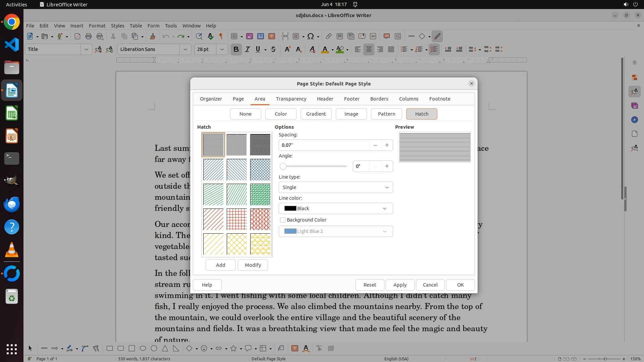The image size is (644, 362).
Task: Click the Gradient fill button
Action: (316, 114)
